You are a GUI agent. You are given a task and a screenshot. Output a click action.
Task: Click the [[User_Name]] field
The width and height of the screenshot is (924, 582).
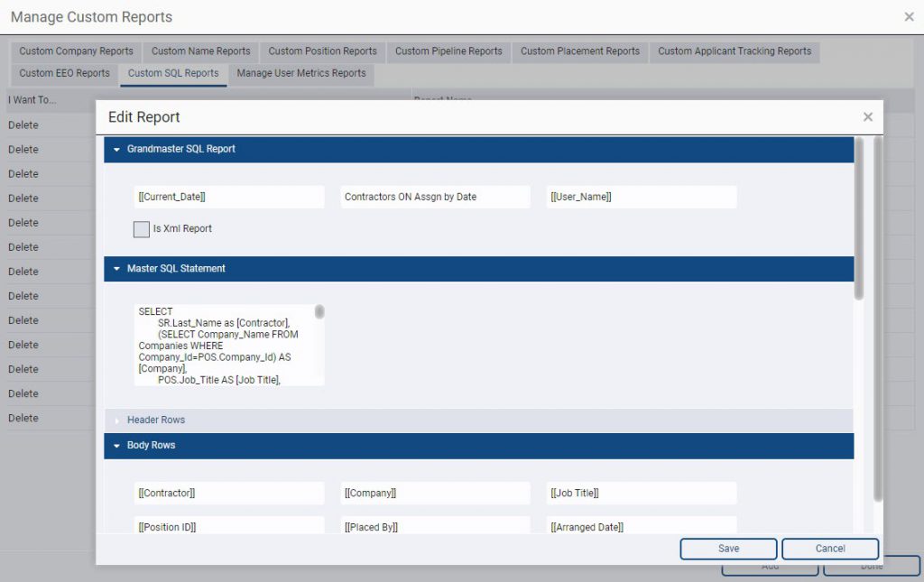coord(642,197)
